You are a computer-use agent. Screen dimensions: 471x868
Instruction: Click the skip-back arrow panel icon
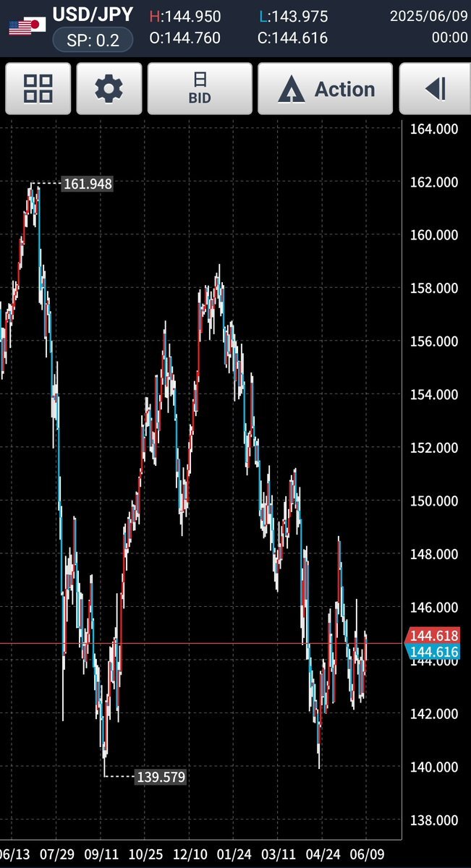pos(435,89)
